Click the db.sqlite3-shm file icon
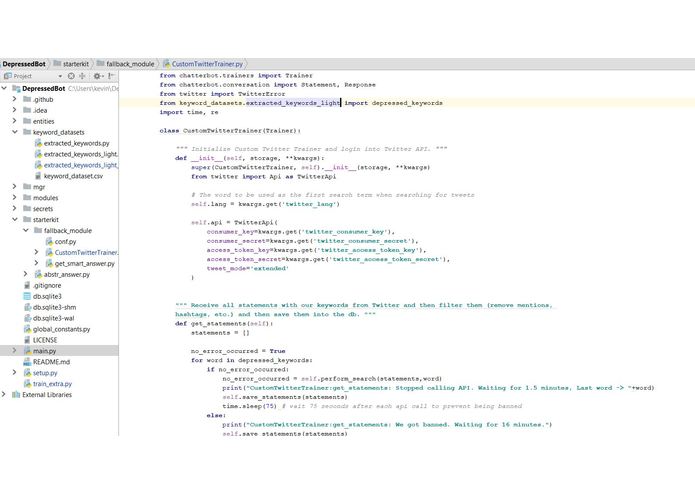Viewport: 695px width, 494px height. tap(27, 307)
